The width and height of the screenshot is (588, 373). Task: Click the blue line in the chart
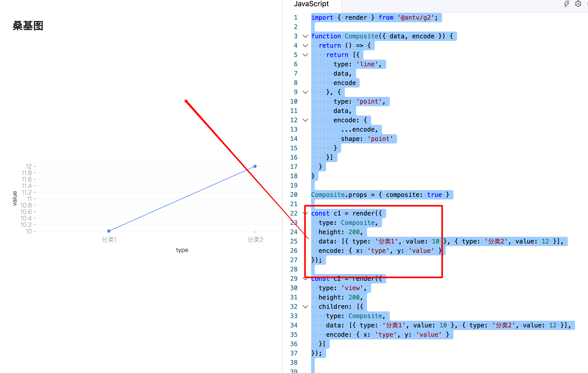click(x=182, y=199)
